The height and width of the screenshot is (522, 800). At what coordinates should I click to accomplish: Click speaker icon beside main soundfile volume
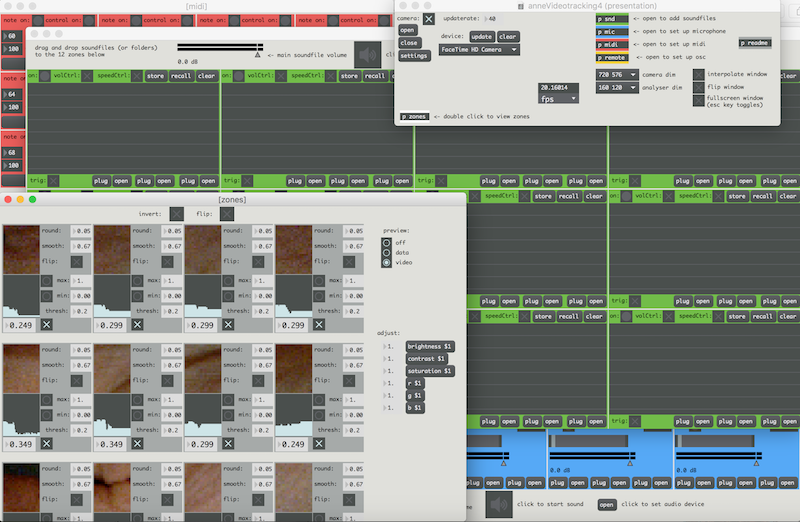coord(367,55)
